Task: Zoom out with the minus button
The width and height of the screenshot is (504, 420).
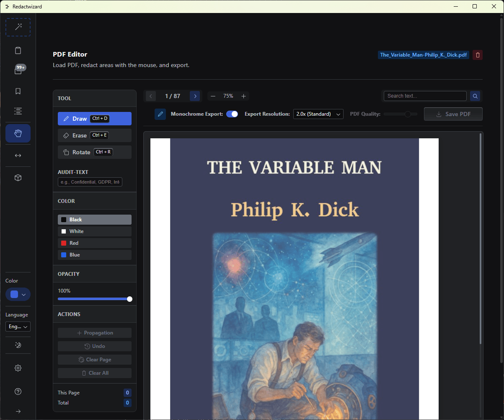Action: point(213,96)
